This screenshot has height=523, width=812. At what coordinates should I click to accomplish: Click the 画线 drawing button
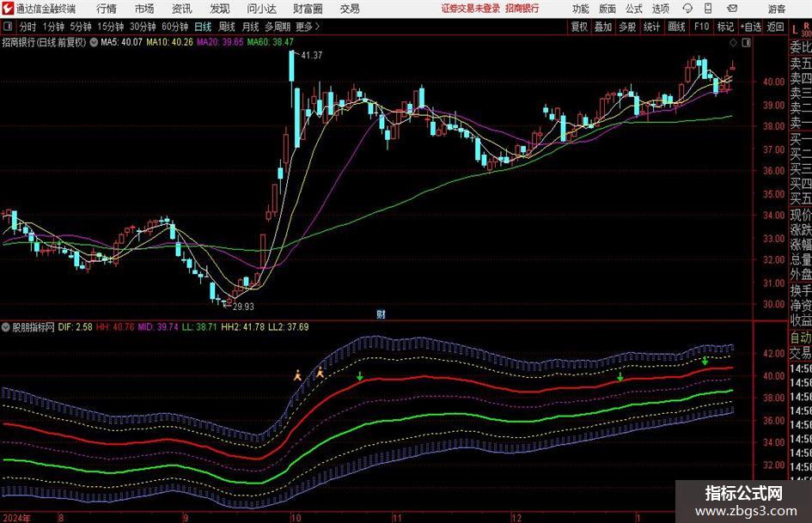[676, 27]
